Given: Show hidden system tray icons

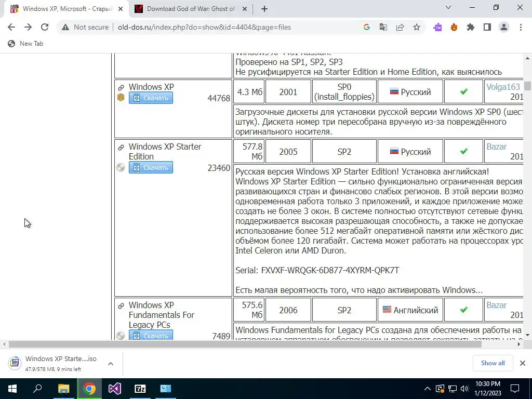Looking at the screenshot, I should coord(428,389).
